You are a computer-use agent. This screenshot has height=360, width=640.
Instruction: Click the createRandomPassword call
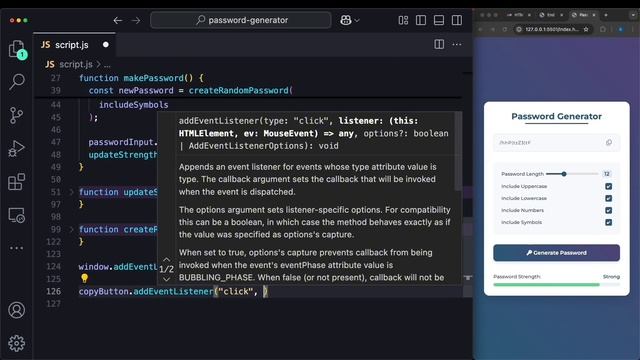point(238,91)
